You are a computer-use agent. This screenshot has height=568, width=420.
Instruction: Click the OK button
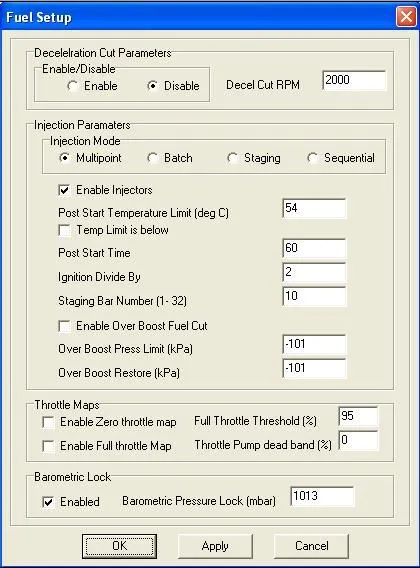coord(119,546)
